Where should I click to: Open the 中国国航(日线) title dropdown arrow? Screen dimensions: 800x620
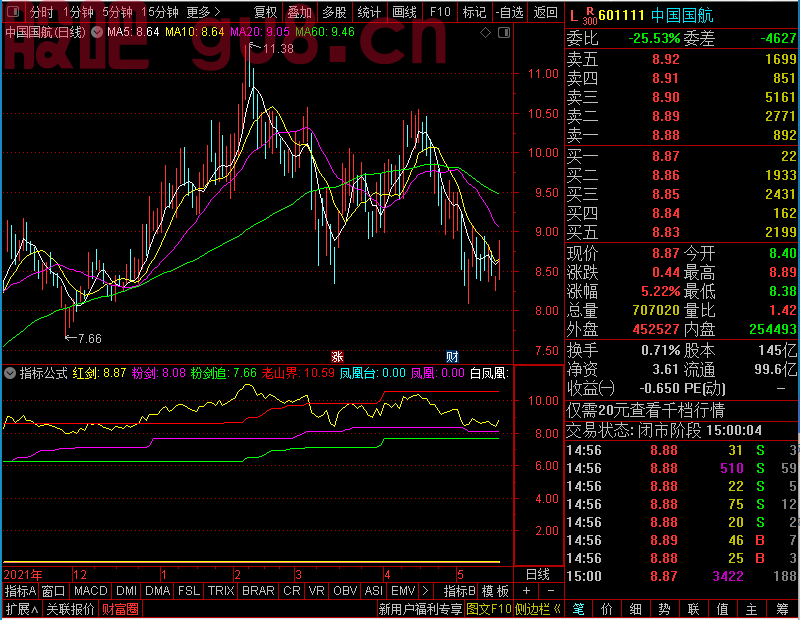97,32
